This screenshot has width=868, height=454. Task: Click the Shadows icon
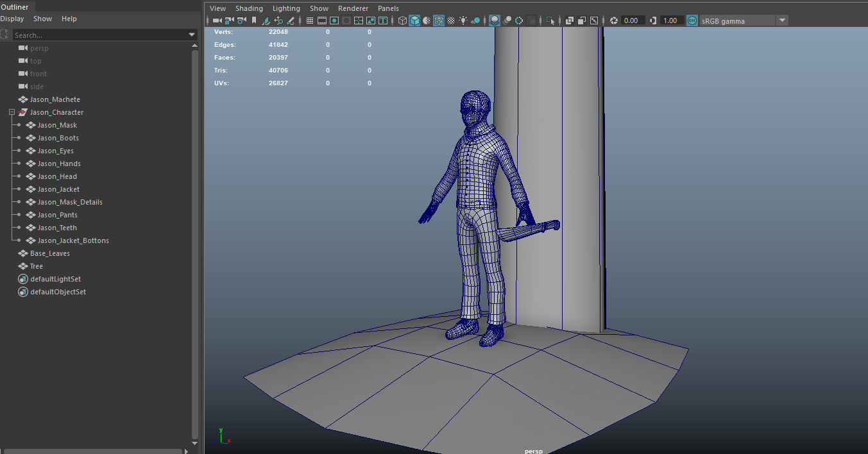[x=475, y=21]
